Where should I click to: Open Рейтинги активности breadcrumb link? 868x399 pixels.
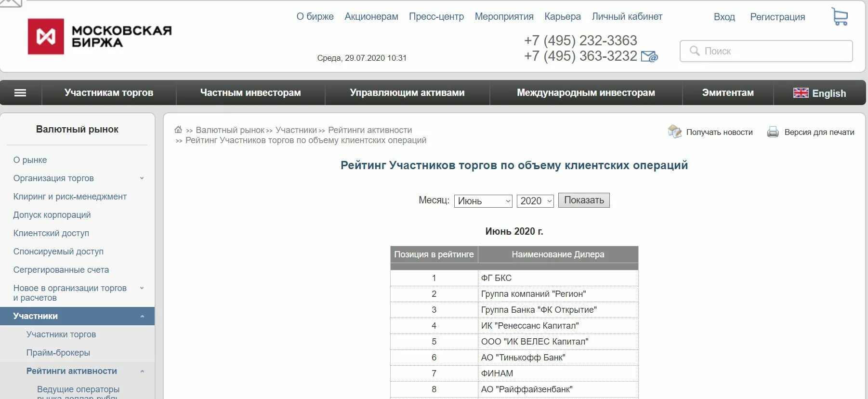tap(370, 130)
